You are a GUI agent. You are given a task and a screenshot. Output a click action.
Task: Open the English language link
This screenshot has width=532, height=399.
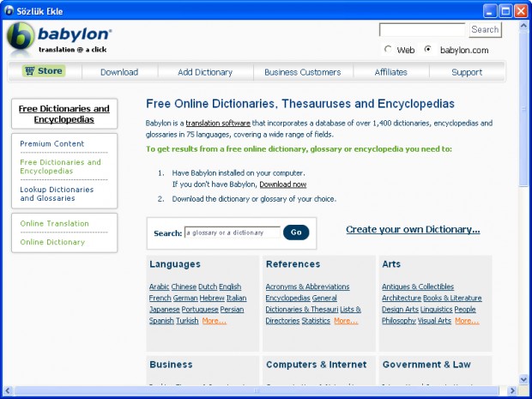[230, 287]
